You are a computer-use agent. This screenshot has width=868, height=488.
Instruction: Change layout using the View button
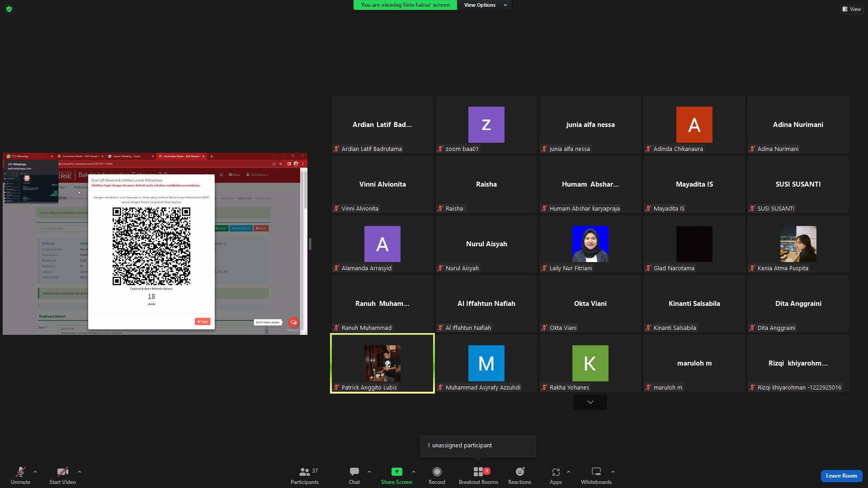(851, 9)
